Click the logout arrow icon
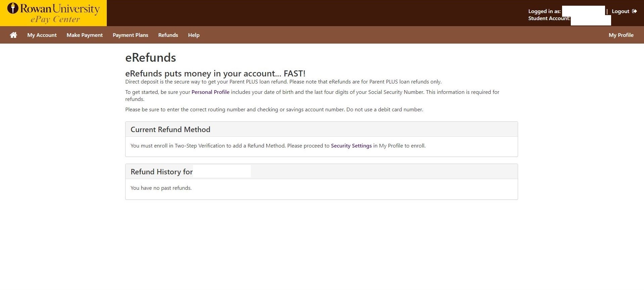 click(x=634, y=11)
